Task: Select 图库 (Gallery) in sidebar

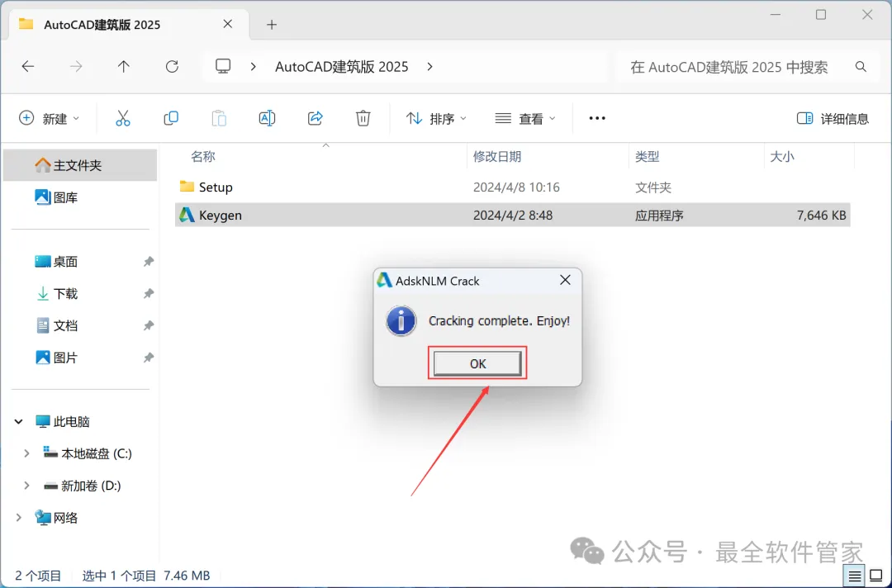Action: (79, 197)
